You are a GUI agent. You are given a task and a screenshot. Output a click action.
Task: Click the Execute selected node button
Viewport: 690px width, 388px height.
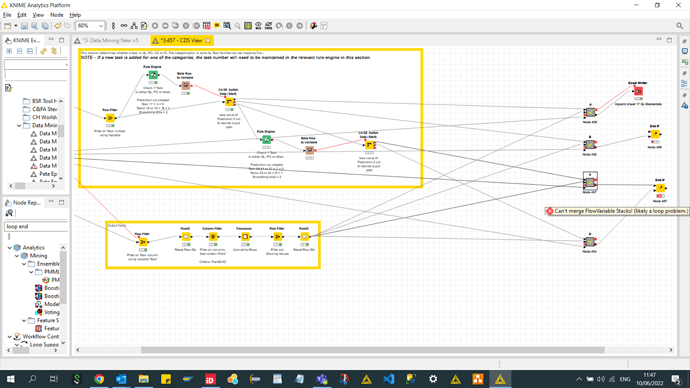point(155,26)
